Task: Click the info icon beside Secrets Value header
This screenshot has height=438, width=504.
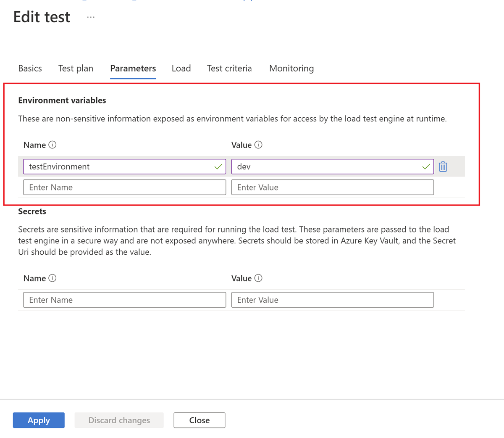Action: point(259,278)
